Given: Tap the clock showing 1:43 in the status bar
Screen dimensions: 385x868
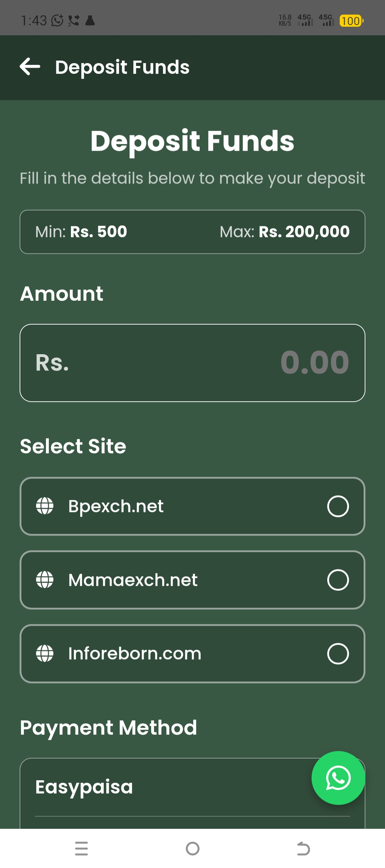Looking at the screenshot, I should tap(34, 20).
